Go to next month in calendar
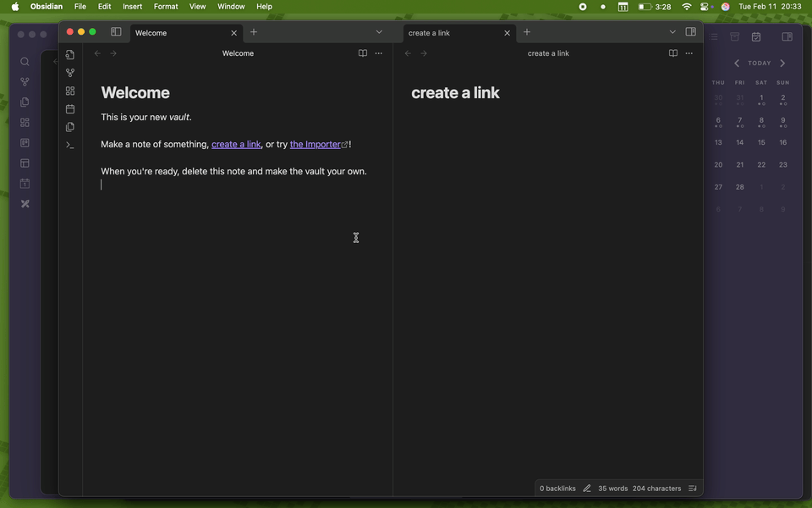Screen dimensions: 812x508 pos(782,63)
